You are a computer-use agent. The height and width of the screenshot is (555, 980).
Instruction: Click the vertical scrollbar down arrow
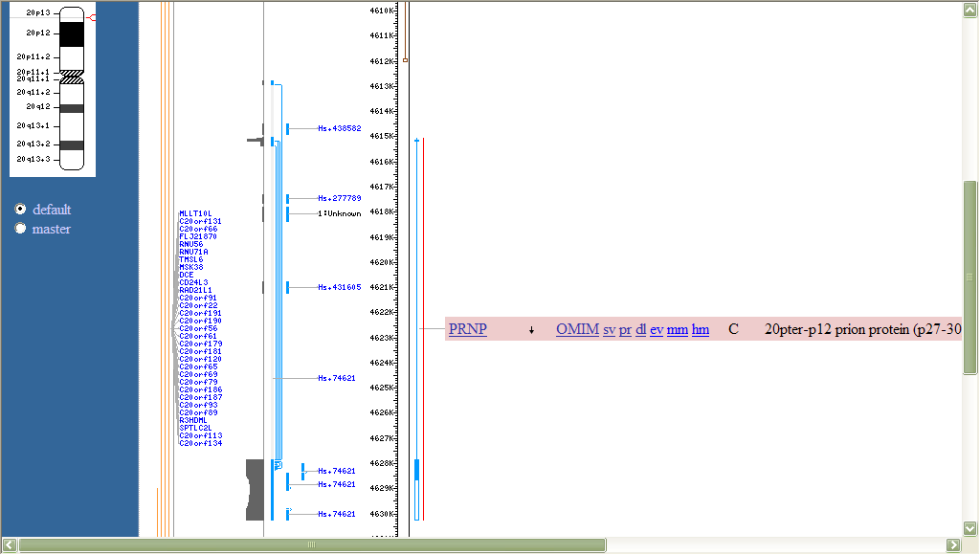click(x=969, y=527)
